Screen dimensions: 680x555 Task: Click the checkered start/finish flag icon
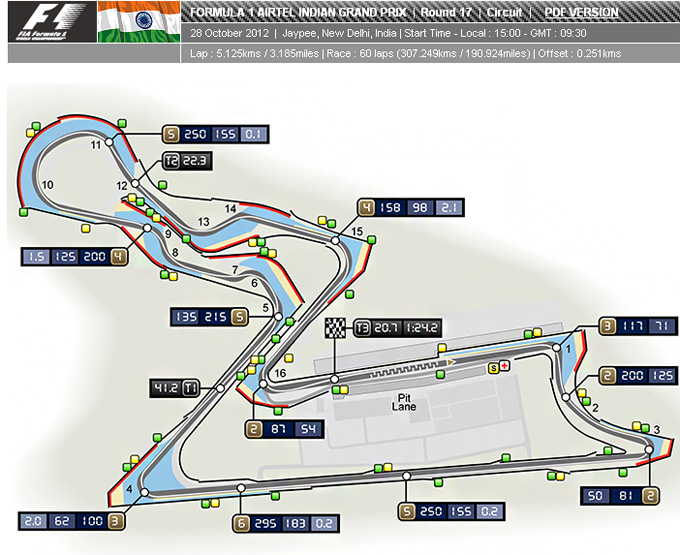(334, 327)
